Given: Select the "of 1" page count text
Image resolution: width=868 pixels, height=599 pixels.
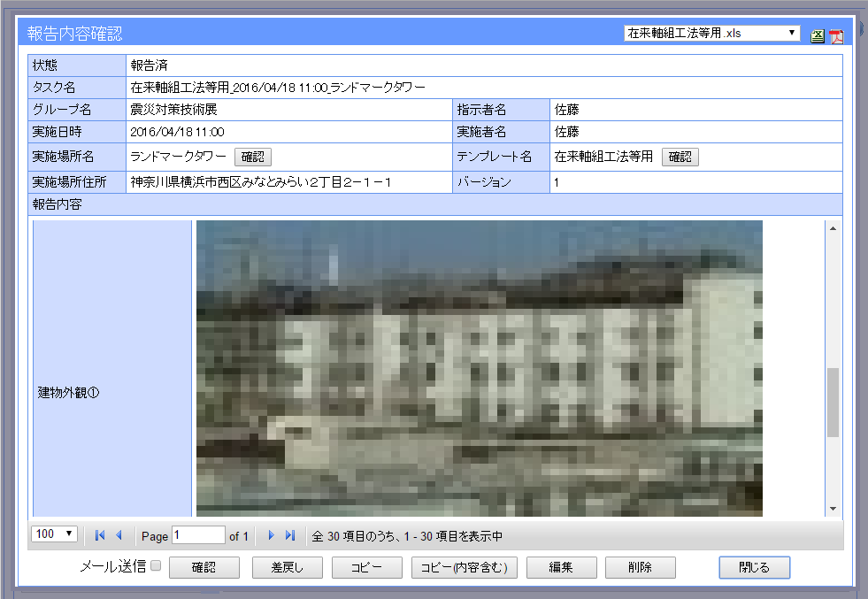Looking at the screenshot, I should tap(239, 536).
